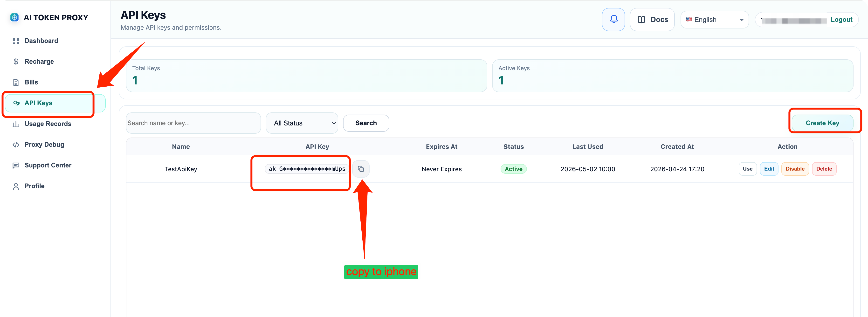Viewport: 868px width, 317px height.
Task: Click the Usage Records chart icon
Action: click(x=16, y=124)
